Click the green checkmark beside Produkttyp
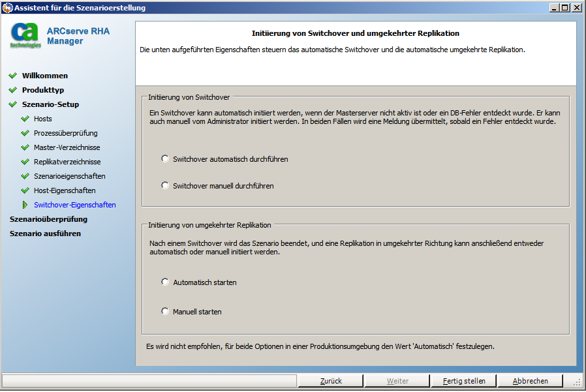 12,90
